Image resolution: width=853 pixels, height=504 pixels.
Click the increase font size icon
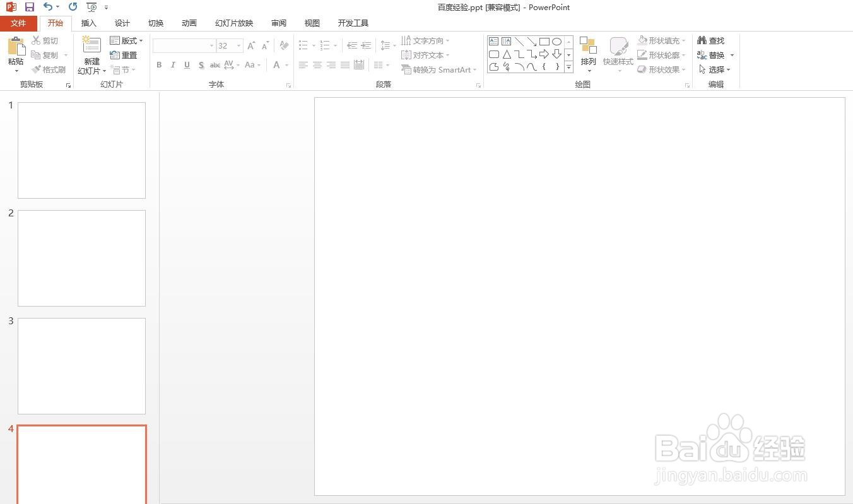251,45
